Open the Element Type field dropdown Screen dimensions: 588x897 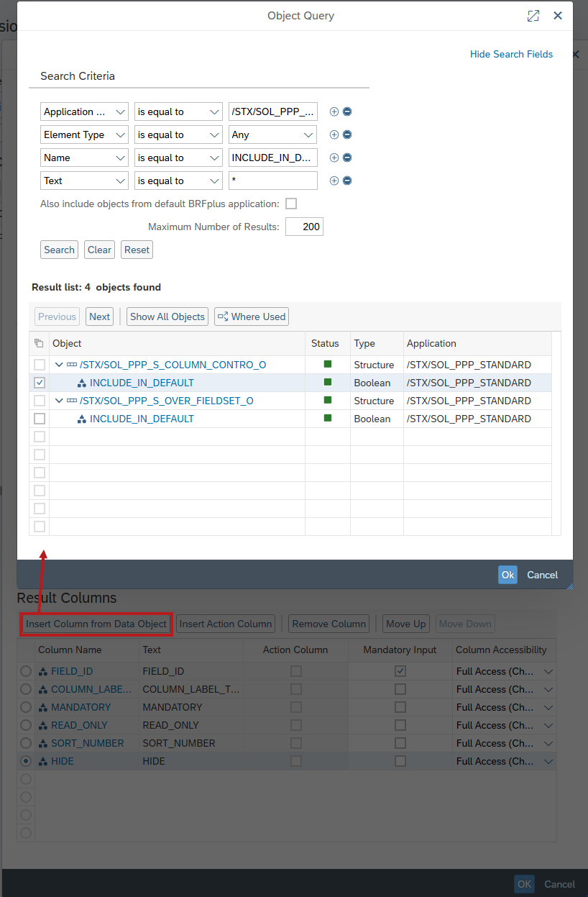point(84,135)
